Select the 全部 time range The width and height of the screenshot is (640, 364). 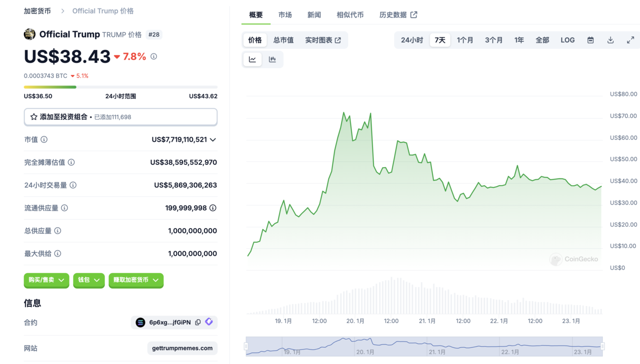(x=542, y=40)
